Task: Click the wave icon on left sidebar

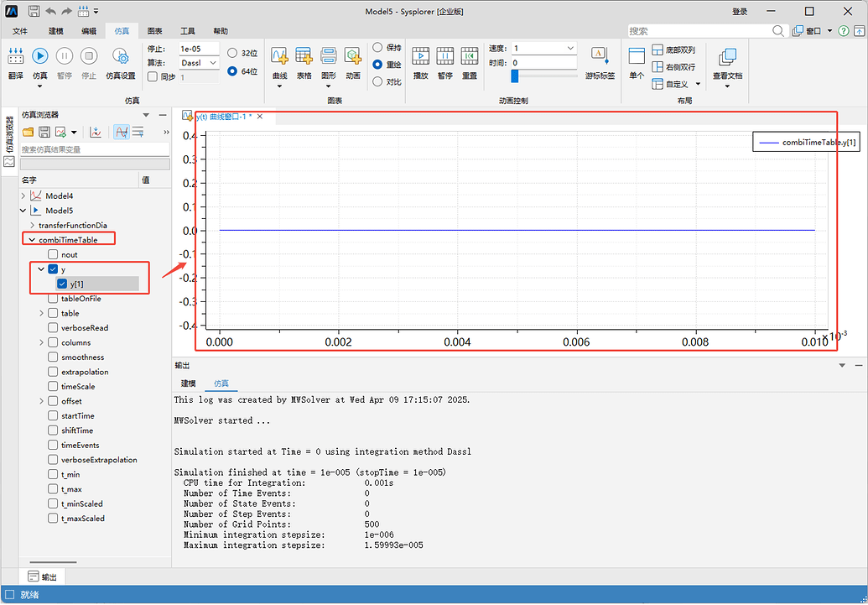Action: [9, 162]
